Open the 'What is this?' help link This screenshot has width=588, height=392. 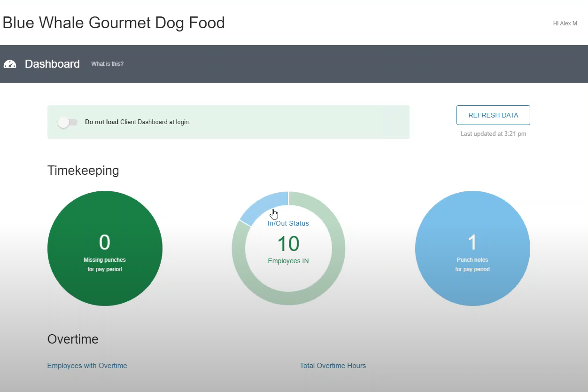(x=107, y=64)
